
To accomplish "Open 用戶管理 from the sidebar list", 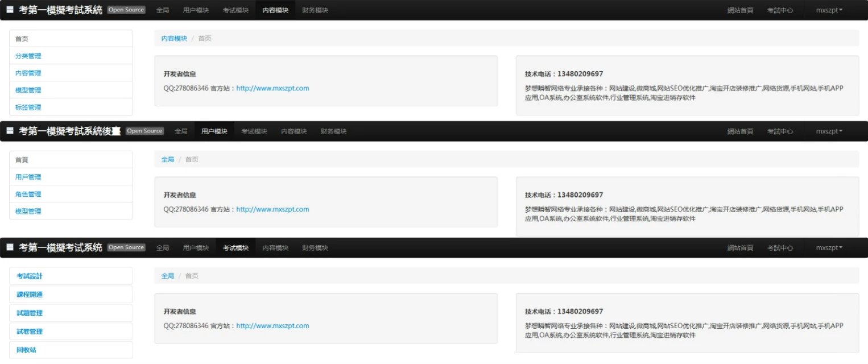I will coord(28,177).
